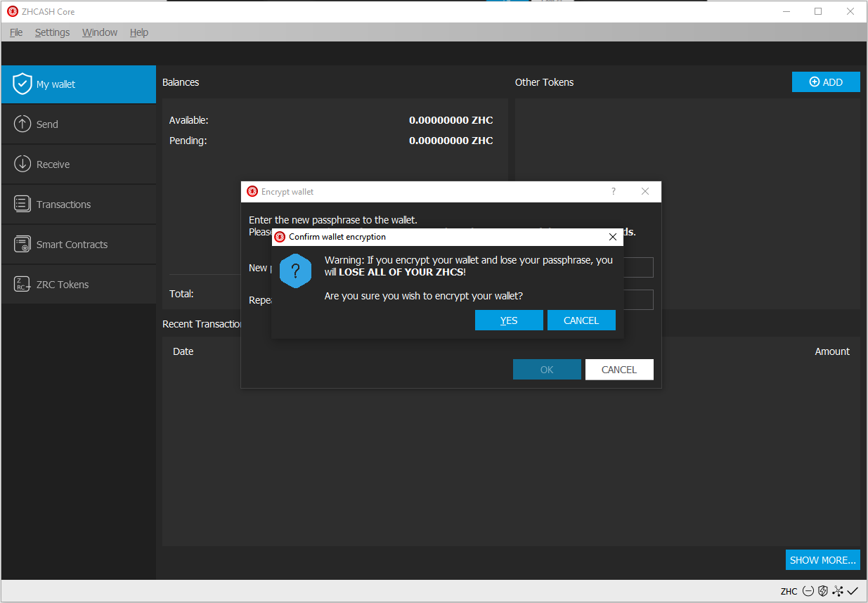Click the Repeat passphrase input field
Viewport: 868px width, 603px height.
pyautogui.click(x=639, y=300)
